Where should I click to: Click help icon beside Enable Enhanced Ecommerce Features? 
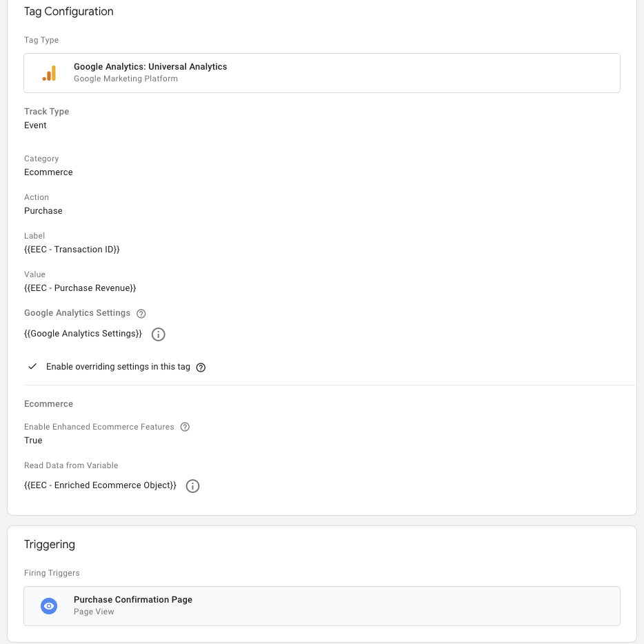[185, 427]
